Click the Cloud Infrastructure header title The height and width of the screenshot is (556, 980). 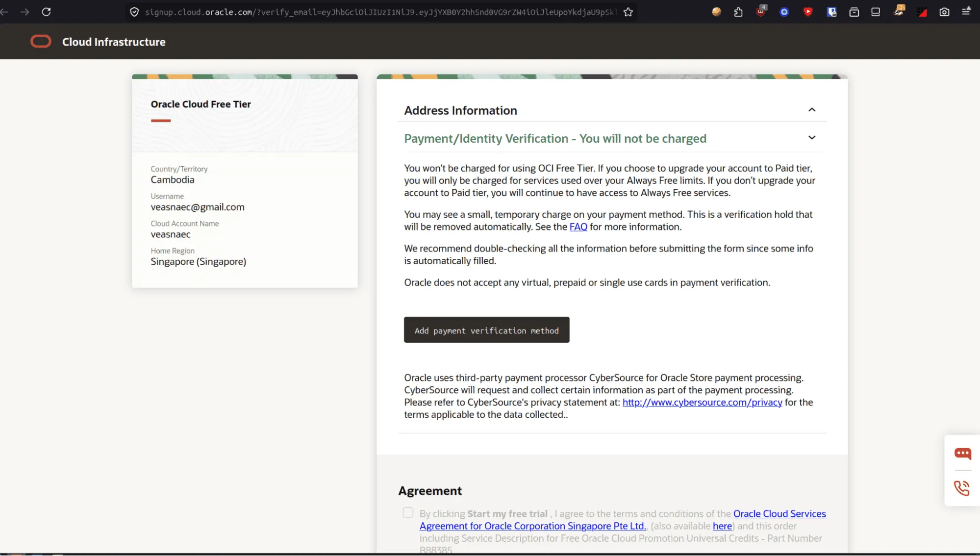click(x=114, y=42)
